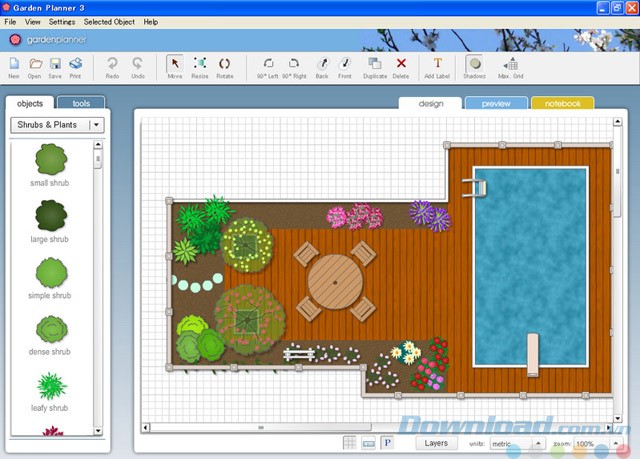
Task: Open the Help menu
Action: coord(151,22)
